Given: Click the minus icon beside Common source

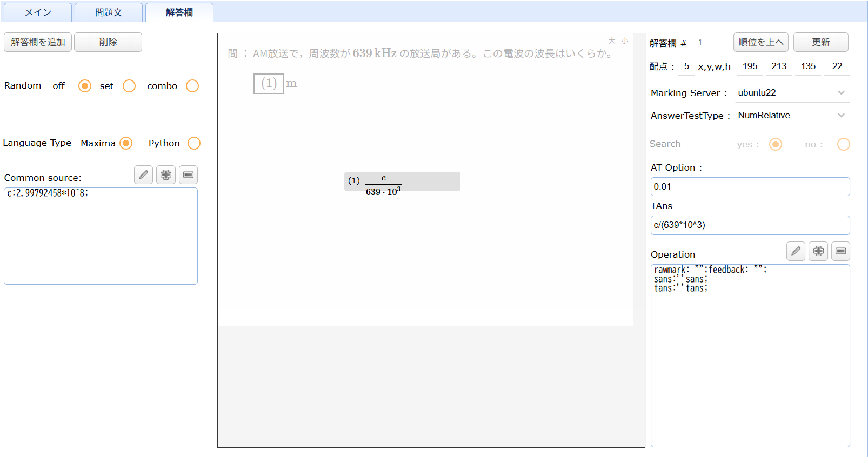Looking at the screenshot, I should tap(188, 175).
